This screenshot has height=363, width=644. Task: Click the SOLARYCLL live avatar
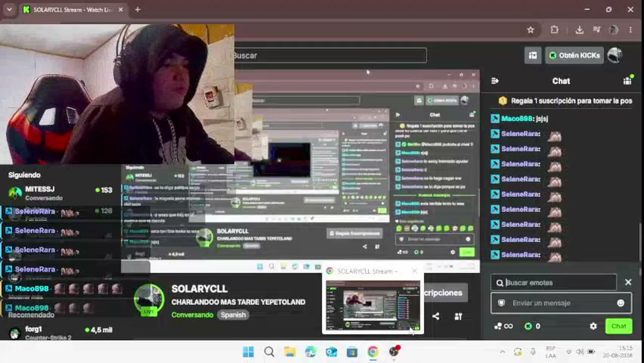pos(149,300)
